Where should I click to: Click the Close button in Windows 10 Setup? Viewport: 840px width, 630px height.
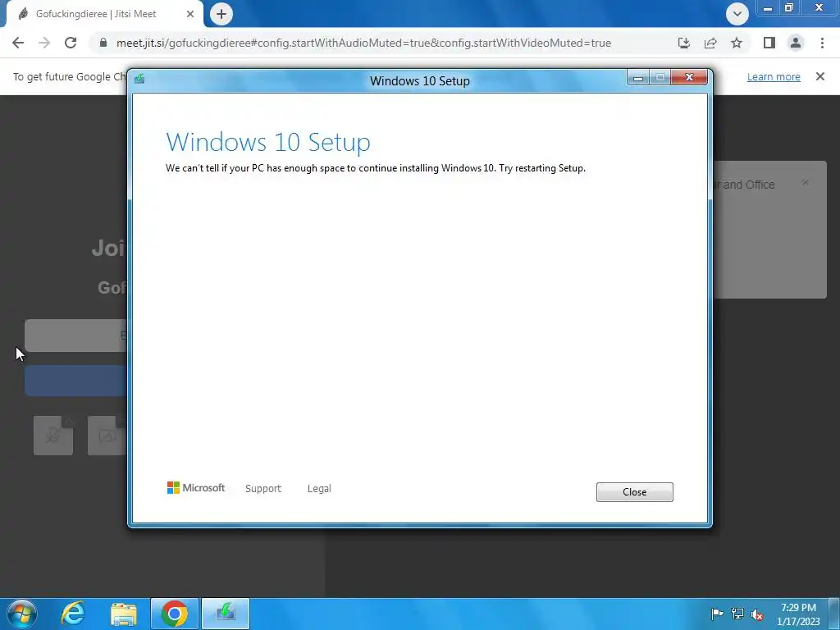tap(634, 492)
